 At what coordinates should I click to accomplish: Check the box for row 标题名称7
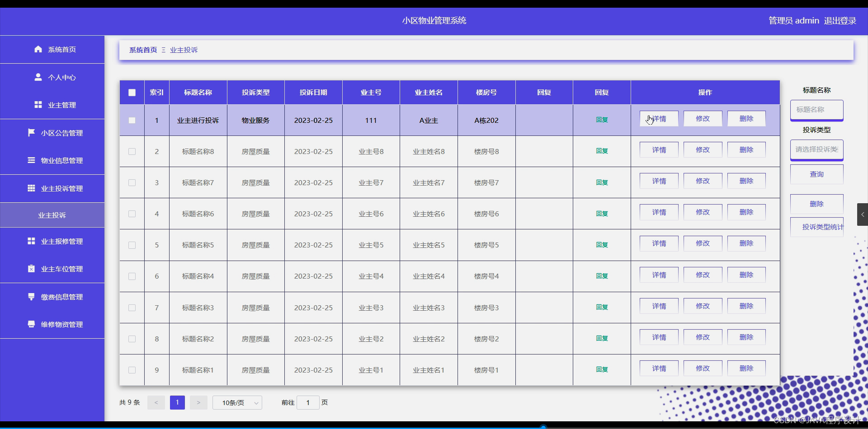point(132,183)
